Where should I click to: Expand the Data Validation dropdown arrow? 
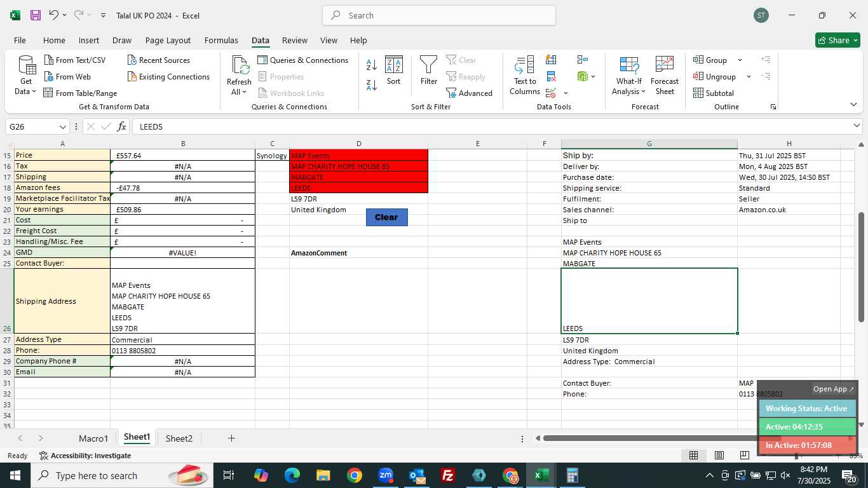tap(566, 93)
